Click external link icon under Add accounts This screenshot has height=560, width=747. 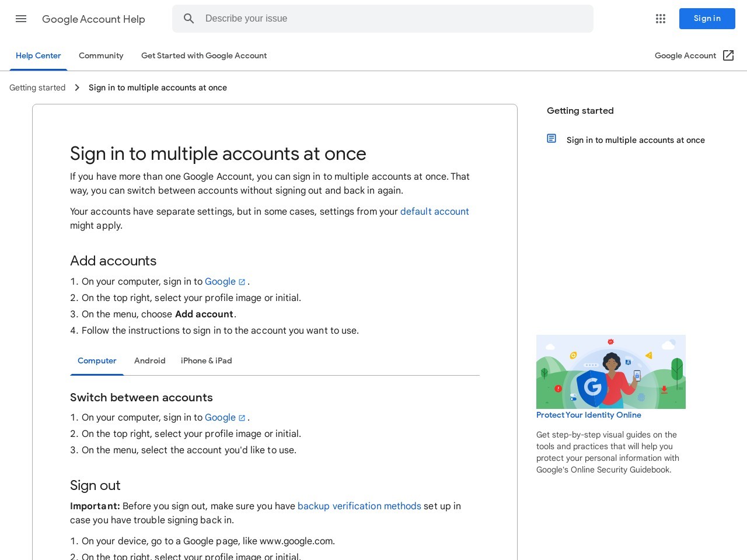(x=242, y=282)
